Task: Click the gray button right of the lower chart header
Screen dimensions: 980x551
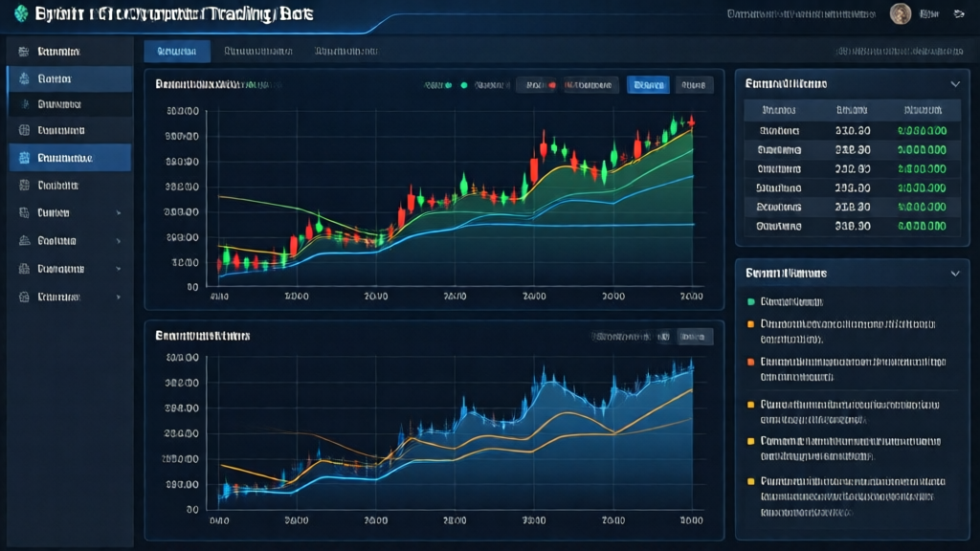Action: coord(694,337)
